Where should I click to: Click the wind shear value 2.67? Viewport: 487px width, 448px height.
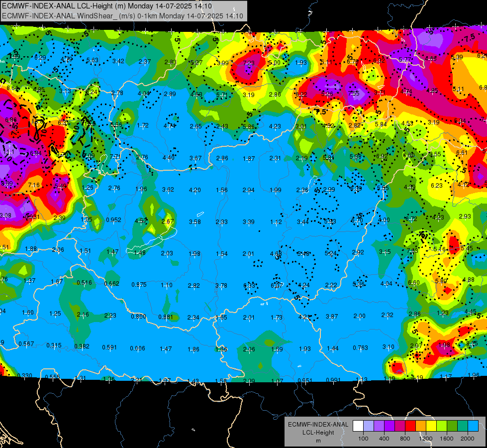point(168,222)
